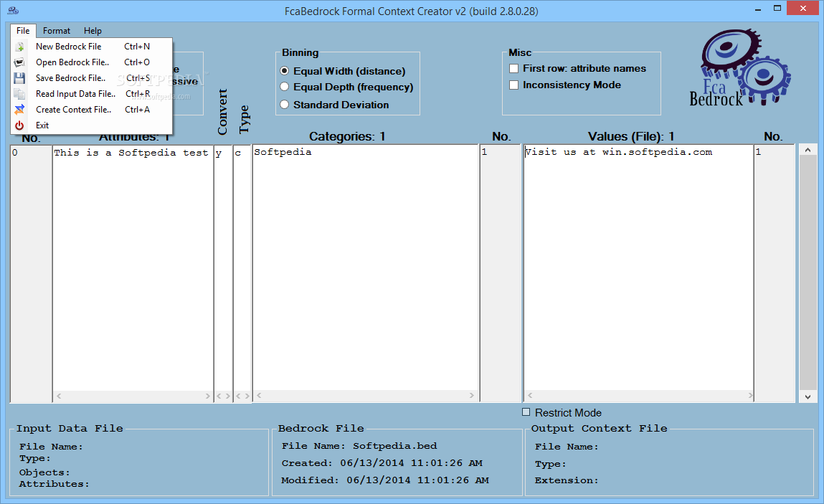Image resolution: width=824 pixels, height=504 pixels.
Task: Click Values list scroll-right arrow
Action: pos(750,395)
